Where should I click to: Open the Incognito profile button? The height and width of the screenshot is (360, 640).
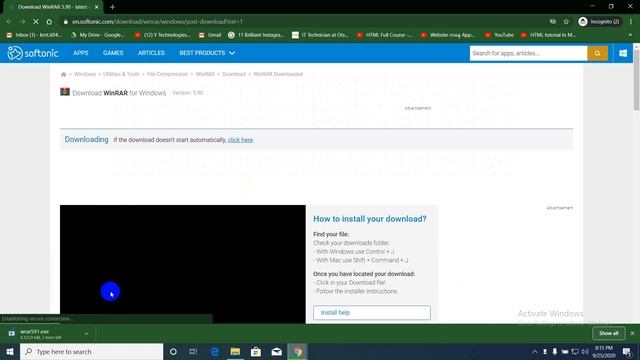point(599,22)
